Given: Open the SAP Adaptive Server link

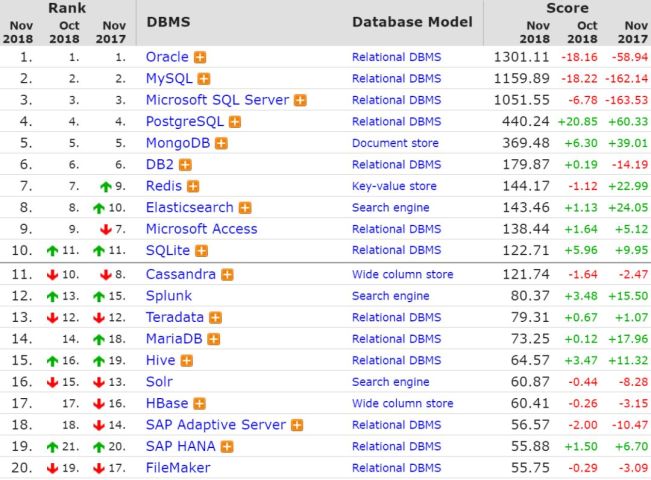Looking at the screenshot, I should click(216, 425).
